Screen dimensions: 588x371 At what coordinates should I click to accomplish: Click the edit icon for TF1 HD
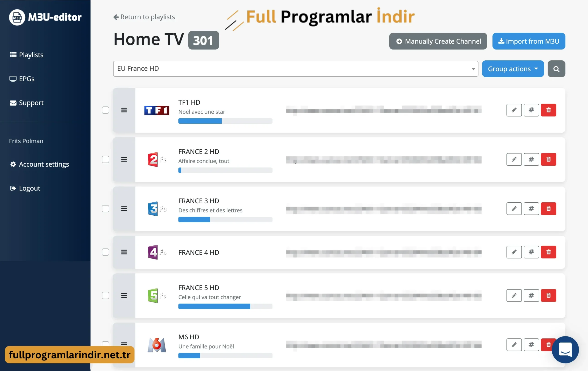point(514,110)
